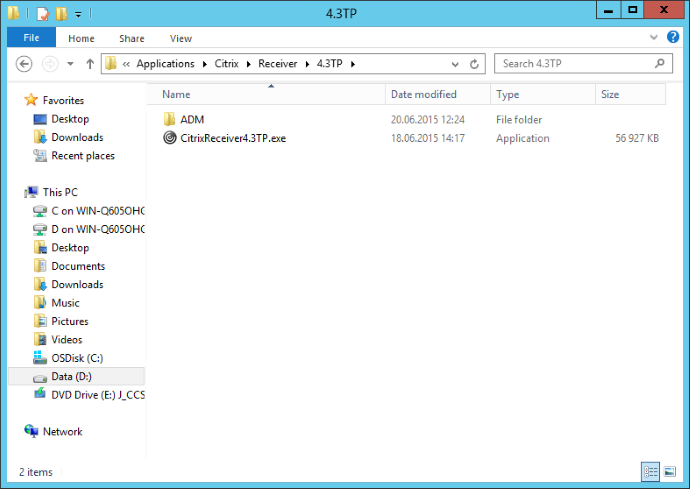The width and height of the screenshot is (690, 489).
Task: Open Explorer help question mark
Action: point(673,37)
